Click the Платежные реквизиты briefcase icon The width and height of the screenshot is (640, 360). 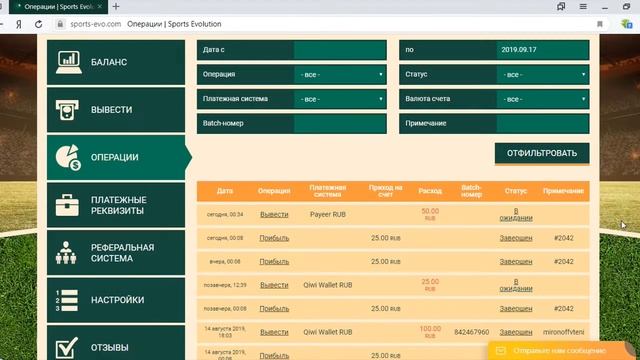(67, 205)
